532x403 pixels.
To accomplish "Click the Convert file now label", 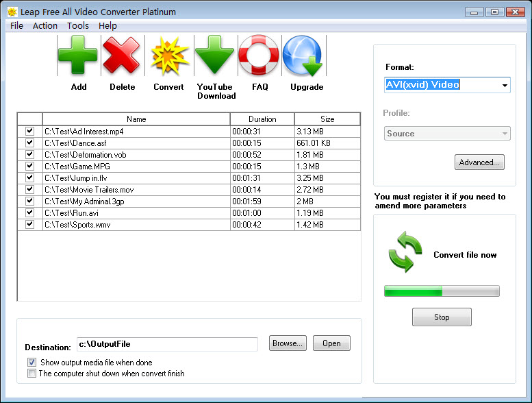I will click(x=465, y=255).
